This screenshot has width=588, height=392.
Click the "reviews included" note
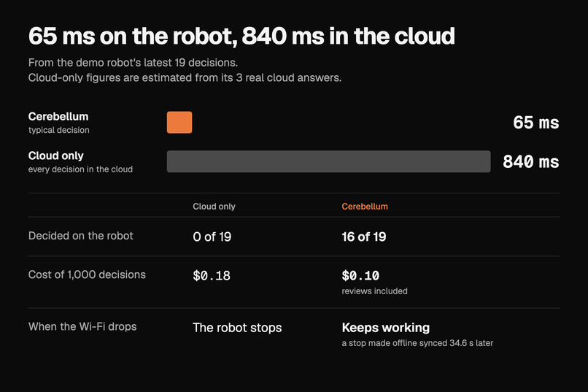pos(375,291)
